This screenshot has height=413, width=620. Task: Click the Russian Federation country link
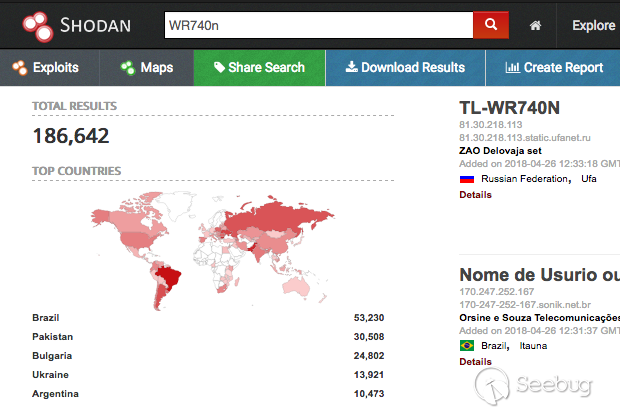(525, 179)
